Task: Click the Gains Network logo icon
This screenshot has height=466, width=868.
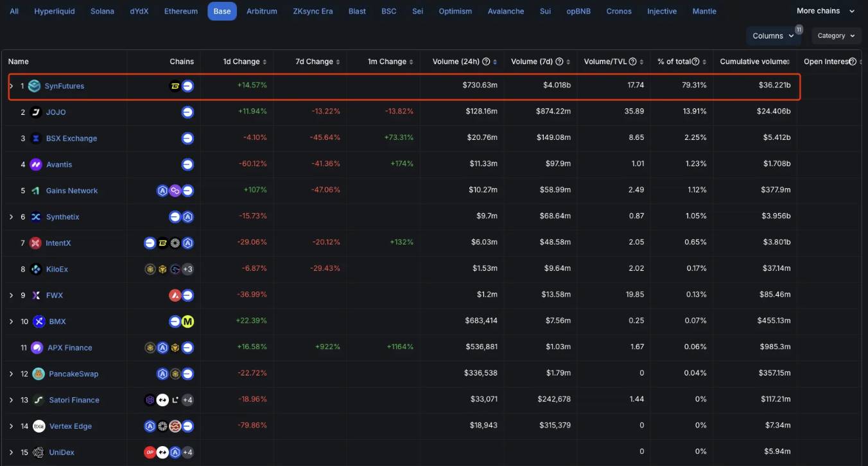Action: [36, 191]
